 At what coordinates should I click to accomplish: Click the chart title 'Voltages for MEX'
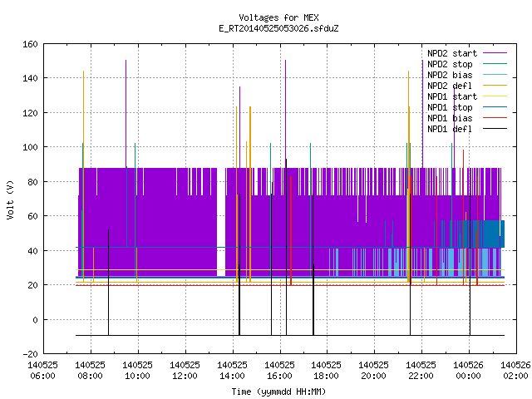click(278, 17)
